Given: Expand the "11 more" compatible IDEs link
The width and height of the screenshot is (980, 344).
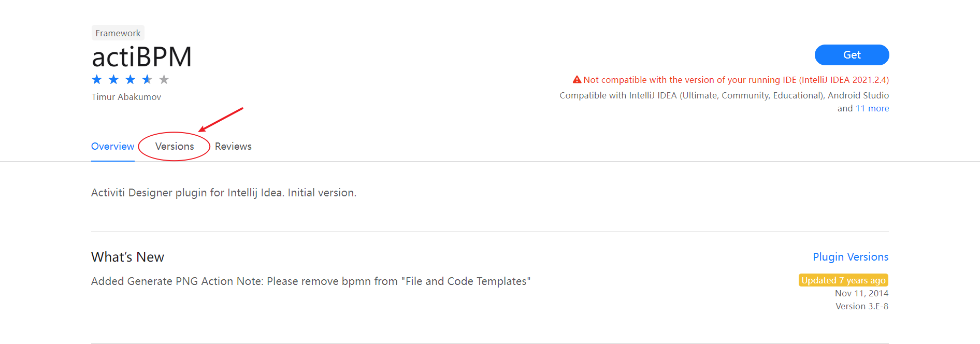Looking at the screenshot, I should [872, 108].
